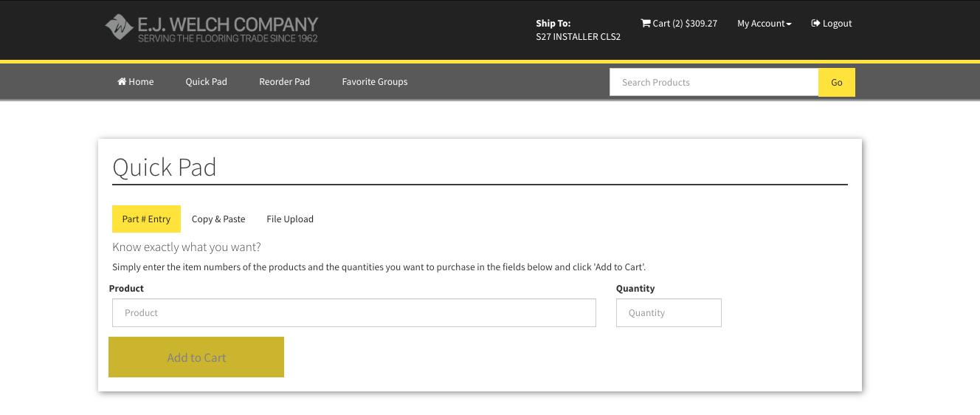
Task: Switch to the File Upload tab
Action: pos(290,219)
